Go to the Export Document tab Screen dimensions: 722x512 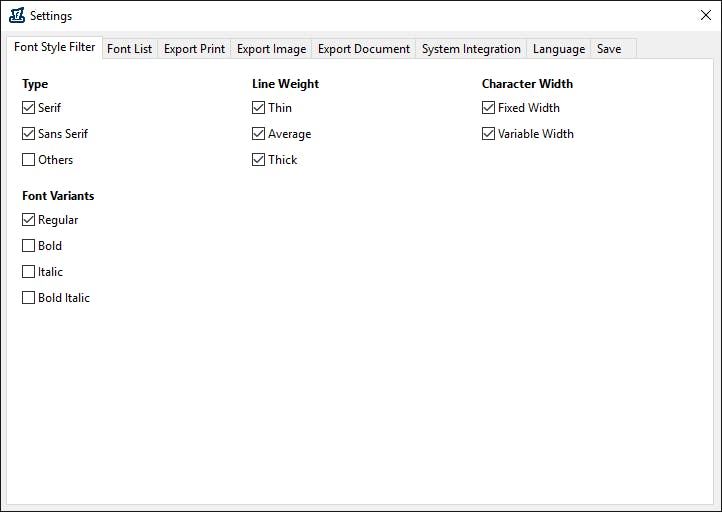pos(364,49)
